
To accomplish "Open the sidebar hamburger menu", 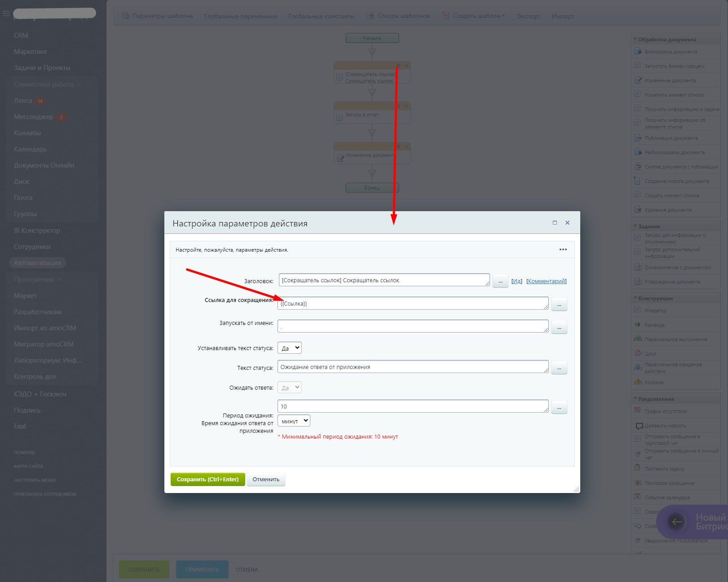I will coord(6,13).
